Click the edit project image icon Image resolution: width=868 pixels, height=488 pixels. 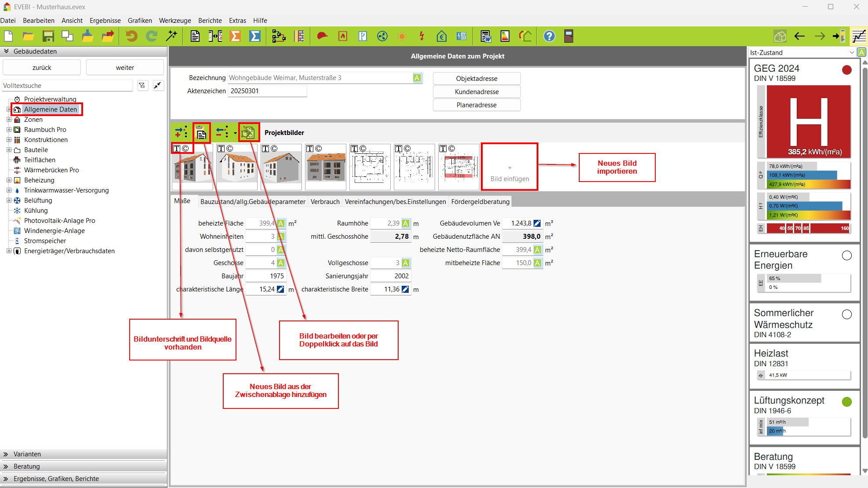coord(248,133)
